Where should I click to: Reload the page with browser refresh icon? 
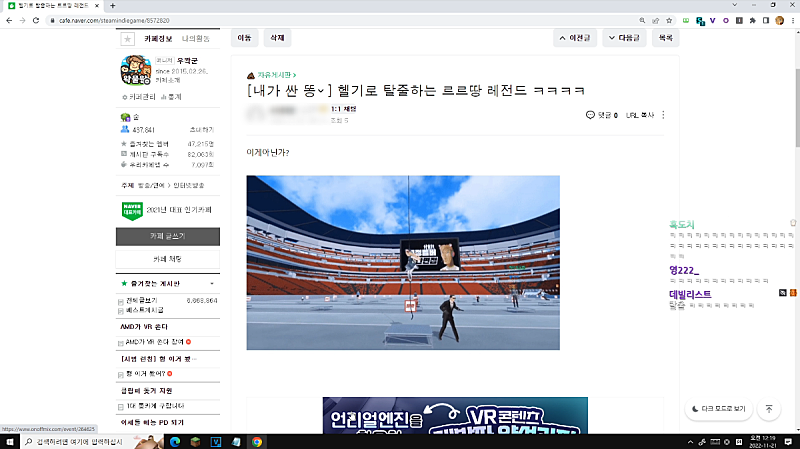(x=37, y=20)
